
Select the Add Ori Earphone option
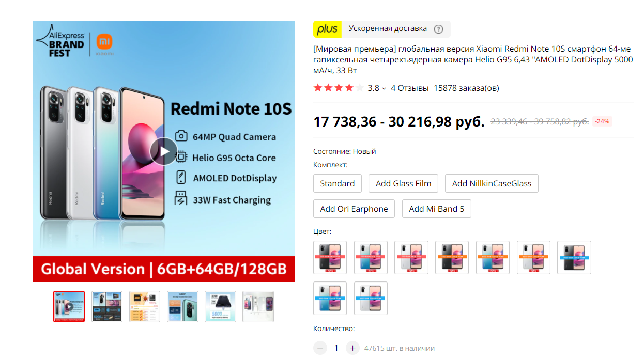click(x=354, y=209)
